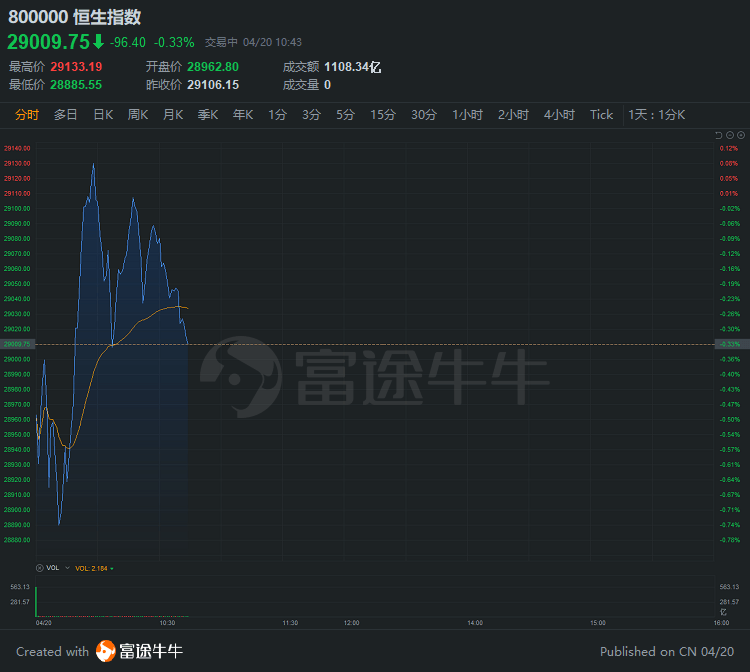Click the 800000 恒生指数 title
The height and width of the screenshot is (672, 750).
click(75, 17)
